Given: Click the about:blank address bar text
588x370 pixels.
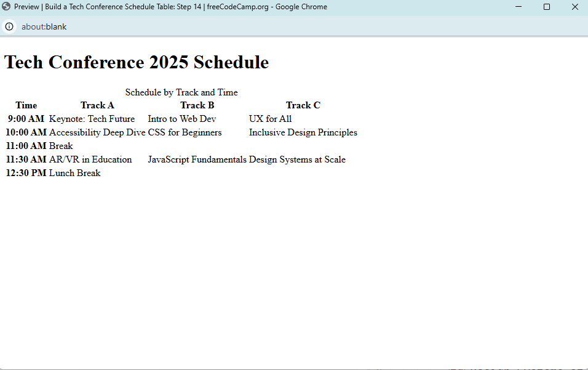Looking at the screenshot, I should tap(44, 26).
